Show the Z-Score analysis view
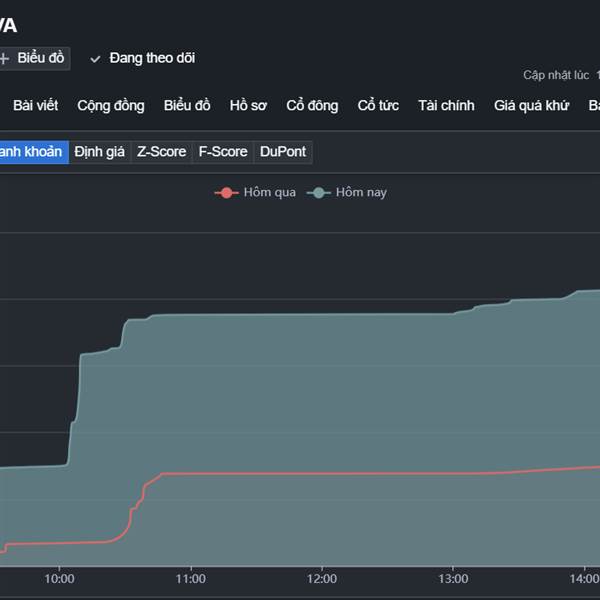600x600 pixels. pos(161,152)
